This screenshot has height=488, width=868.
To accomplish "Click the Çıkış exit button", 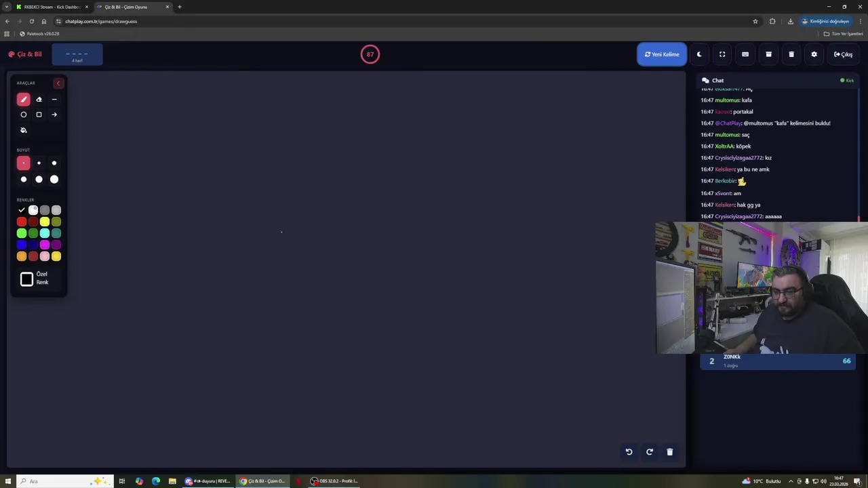I will pos(844,54).
